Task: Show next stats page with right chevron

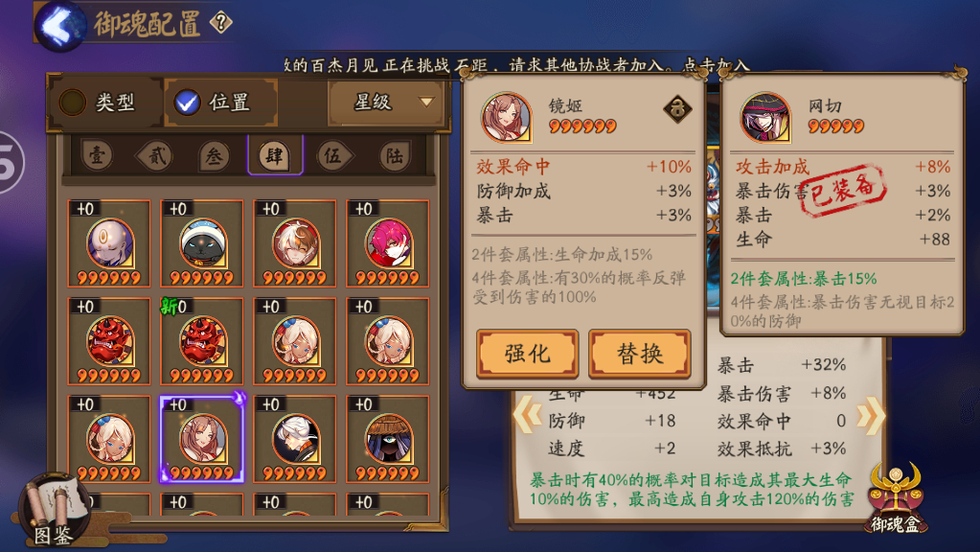Action: pyautogui.click(x=871, y=416)
